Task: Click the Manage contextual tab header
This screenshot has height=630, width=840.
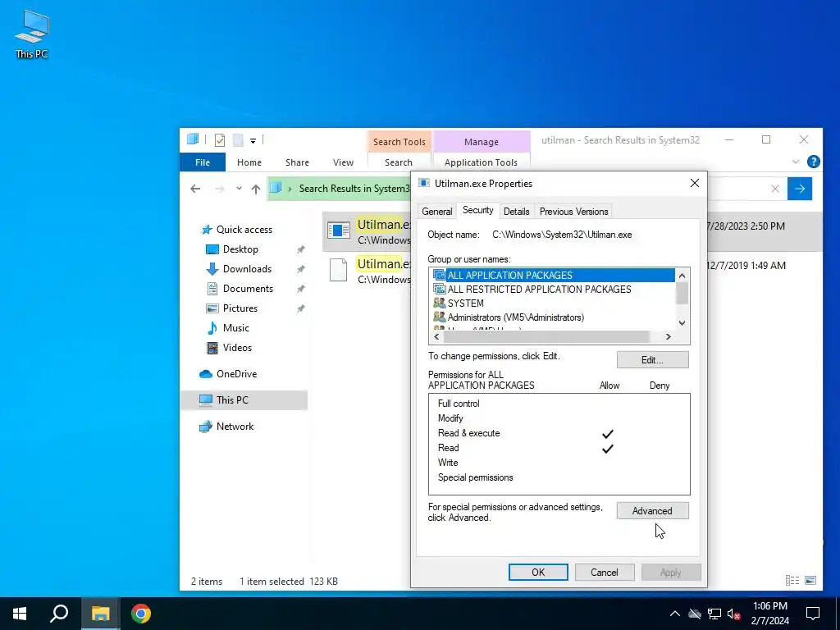Action: coord(481,142)
